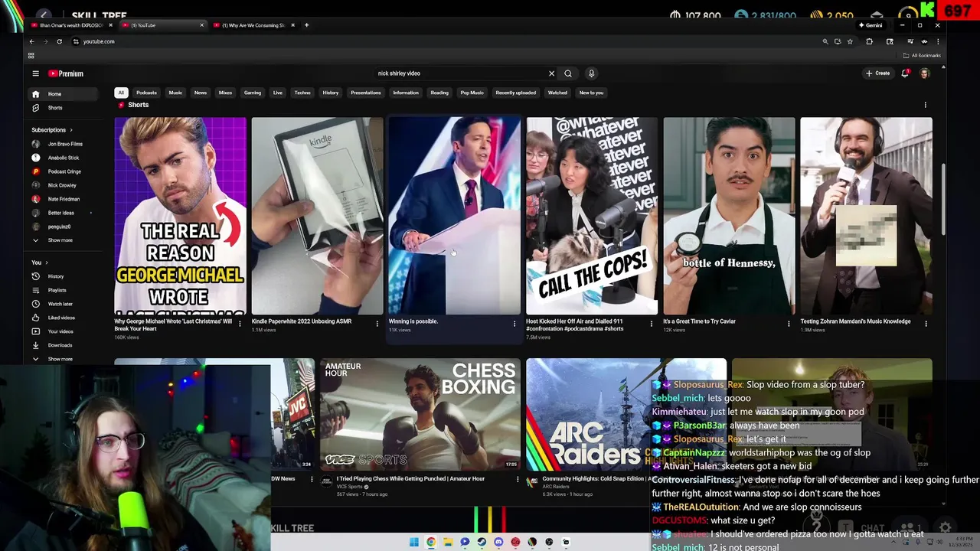Image resolution: width=980 pixels, height=551 pixels.
Task: Open Nate Friedman subscription channel
Action: pyautogui.click(x=64, y=199)
